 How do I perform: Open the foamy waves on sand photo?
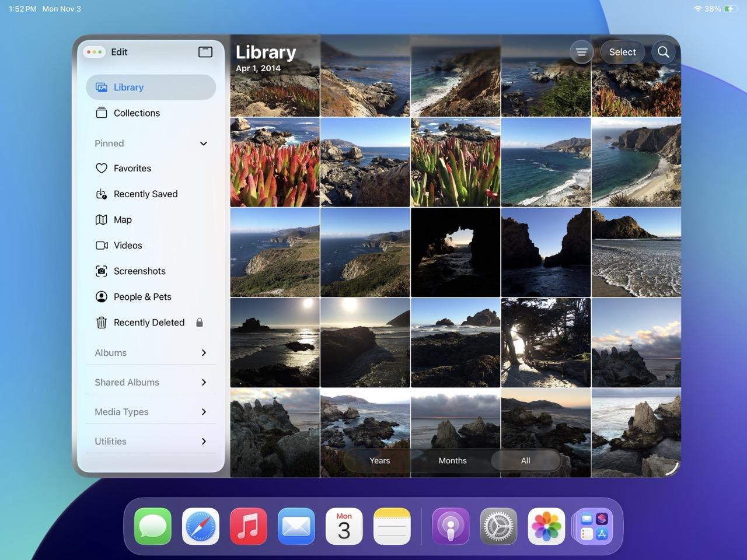(636, 253)
